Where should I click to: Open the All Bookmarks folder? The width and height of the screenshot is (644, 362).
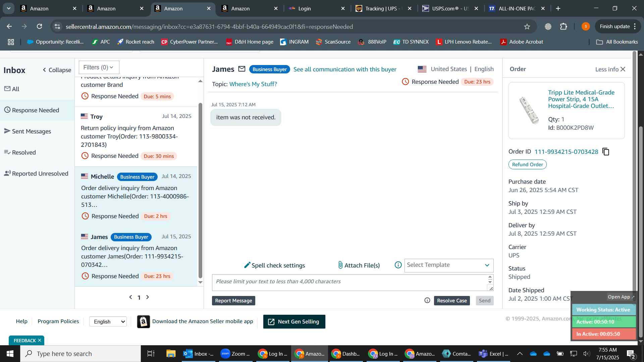[617, 42]
